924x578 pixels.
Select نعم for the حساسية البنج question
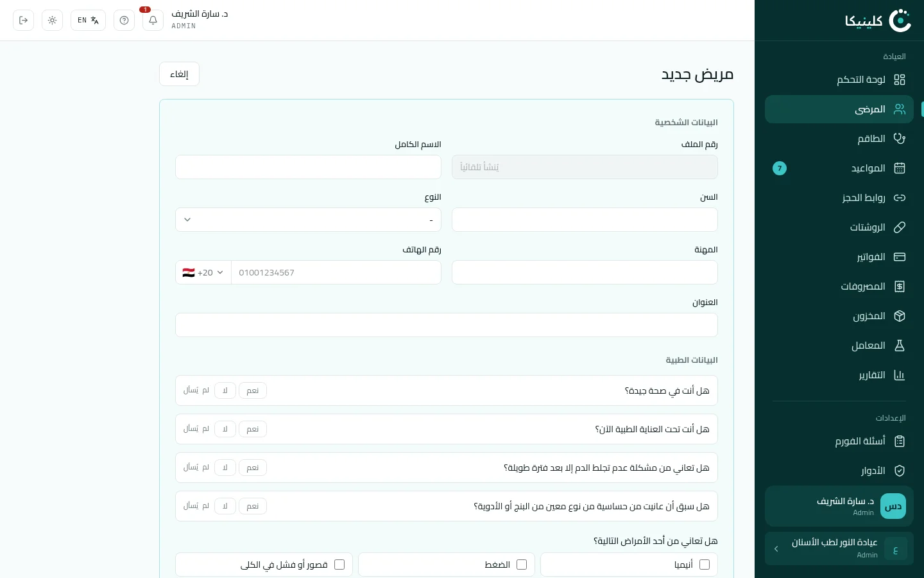pos(253,506)
